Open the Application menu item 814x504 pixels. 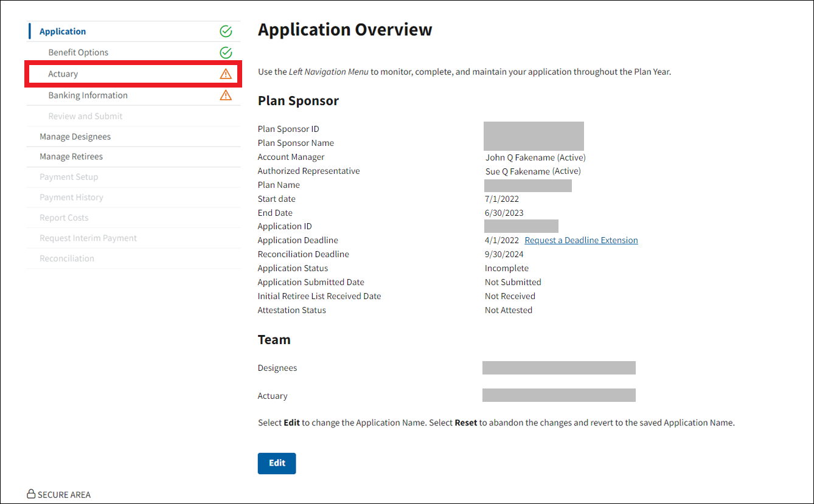click(63, 32)
